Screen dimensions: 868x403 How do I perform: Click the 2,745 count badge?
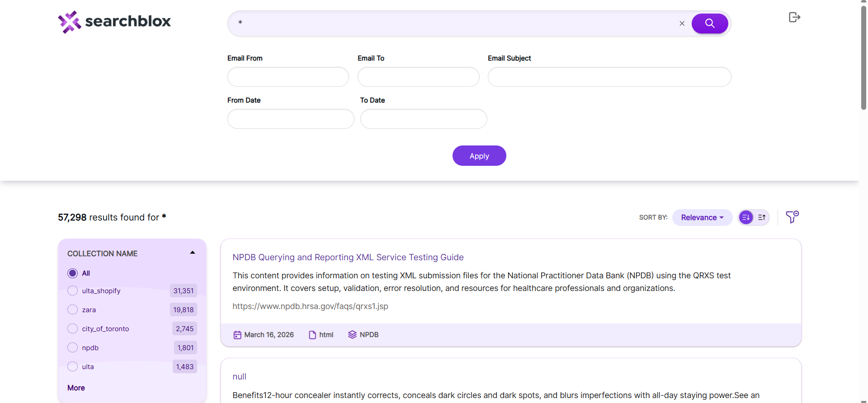pyautogui.click(x=184, y=328)
